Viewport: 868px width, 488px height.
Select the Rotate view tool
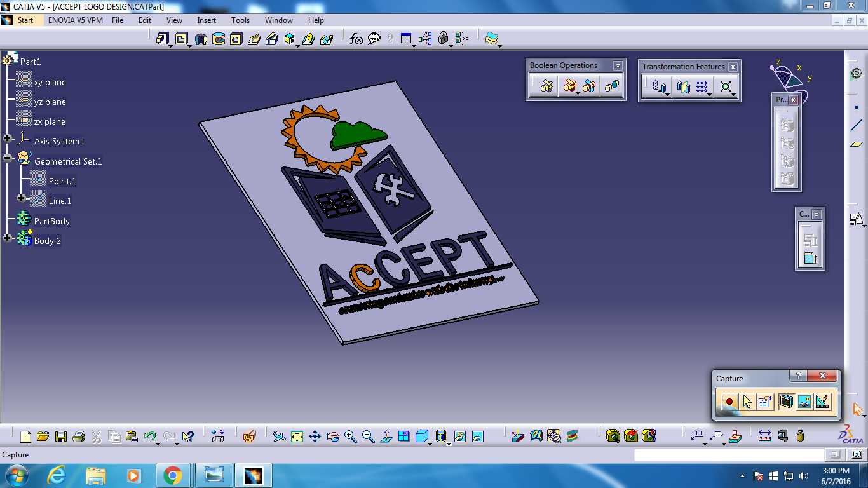click(332, 437)
